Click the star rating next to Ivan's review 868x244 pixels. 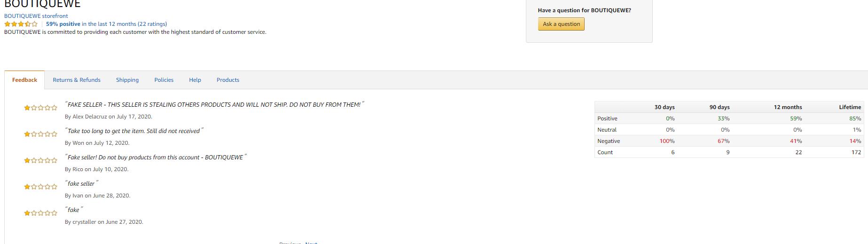pyautogui.click(x=40, y=187)
